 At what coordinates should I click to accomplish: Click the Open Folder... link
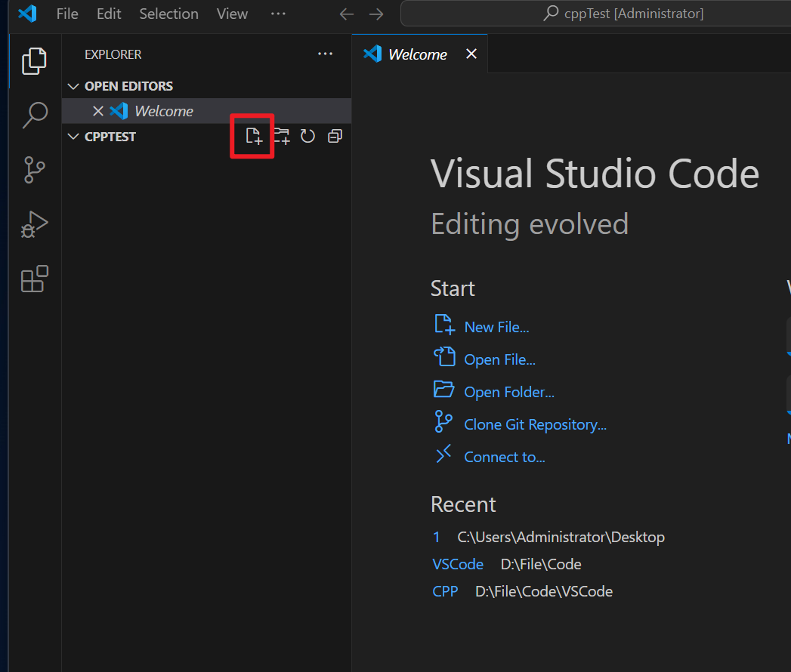509,392
